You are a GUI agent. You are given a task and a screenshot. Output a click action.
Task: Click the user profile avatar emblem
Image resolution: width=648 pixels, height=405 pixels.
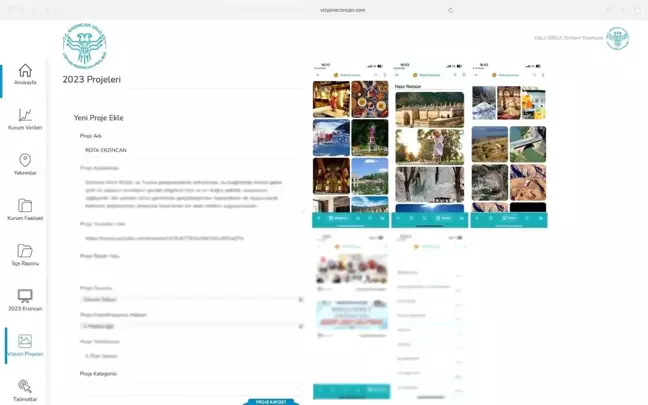617,38
